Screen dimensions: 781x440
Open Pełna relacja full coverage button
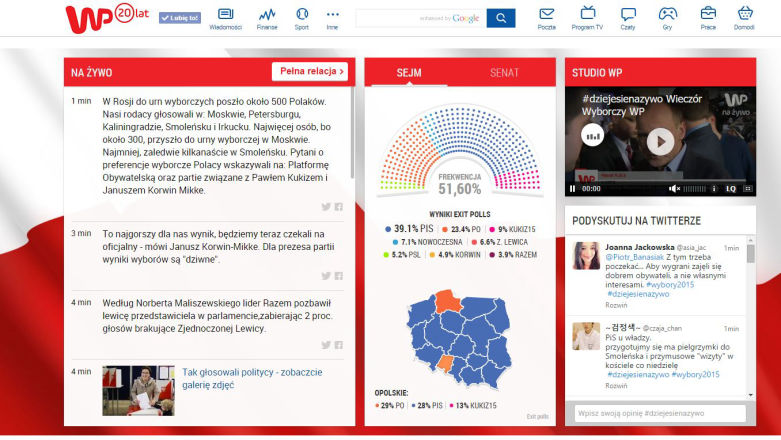pyautogui.click(x=310, y=71)
